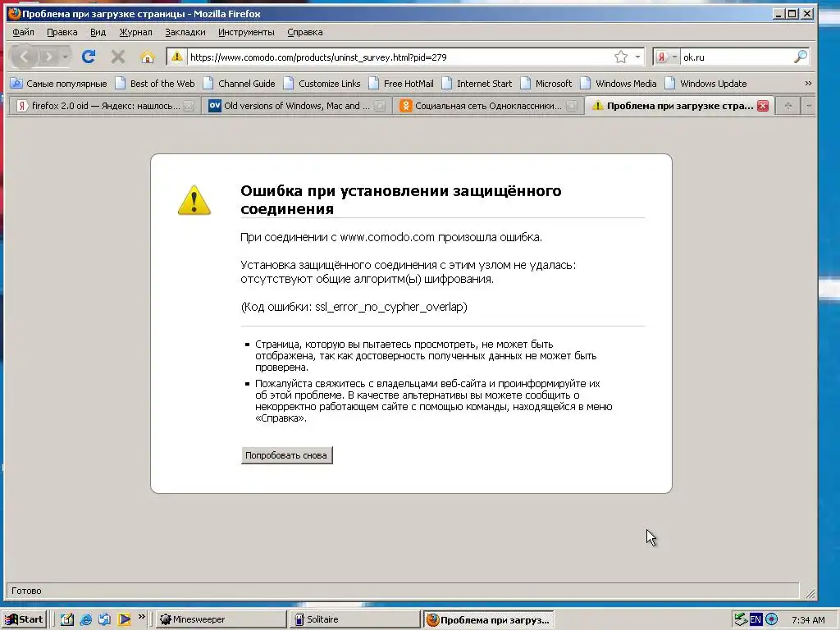Viewport: 840px width, 630px height.
Task: Close the active error page tab
Action: [763, 106]
